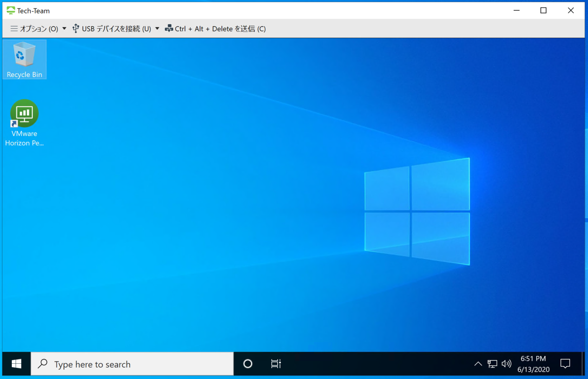Minimize the Tech-Team window
This screenshot has height=379, width=588.
516,11
